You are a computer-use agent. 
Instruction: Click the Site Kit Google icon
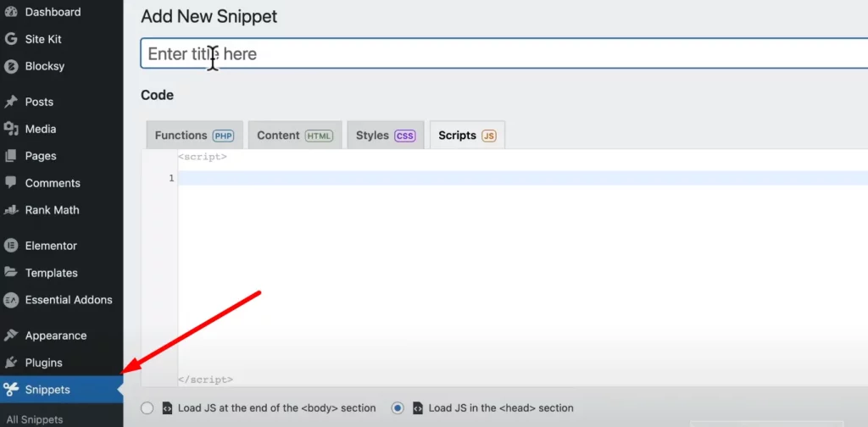[11, 39]
